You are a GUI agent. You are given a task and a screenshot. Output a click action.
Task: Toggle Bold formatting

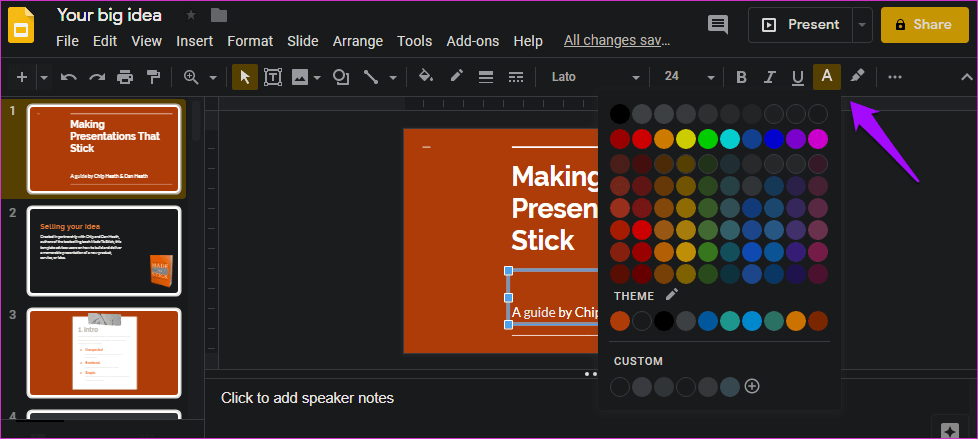tap(741, 77)
